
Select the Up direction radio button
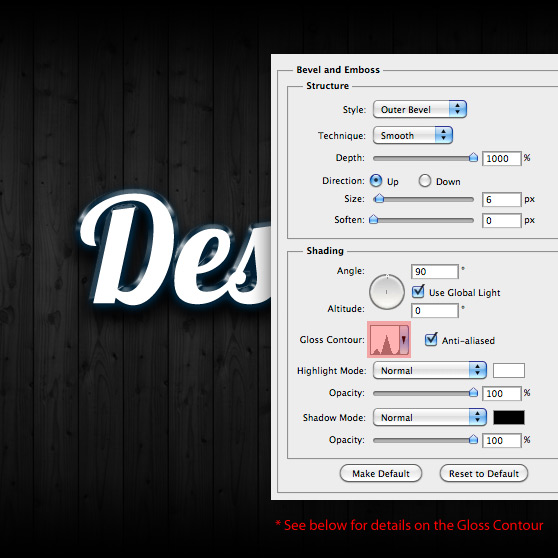376,181
